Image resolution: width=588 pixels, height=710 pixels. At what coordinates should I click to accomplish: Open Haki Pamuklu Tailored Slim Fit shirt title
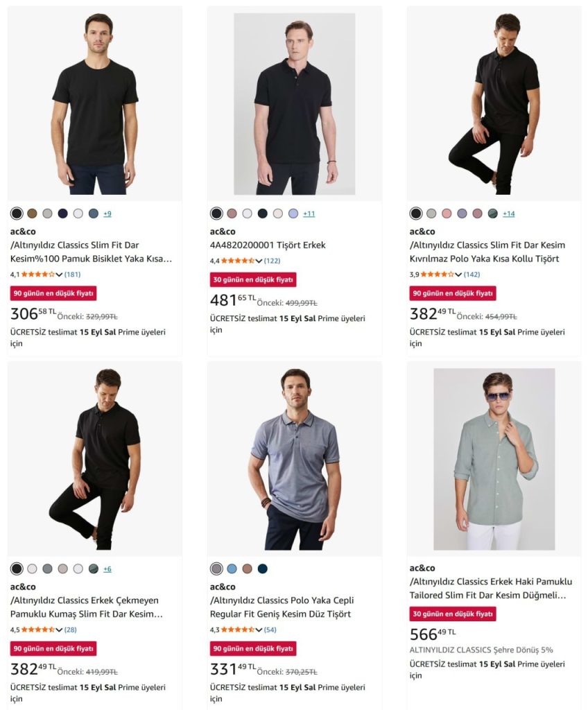point(491,588)
